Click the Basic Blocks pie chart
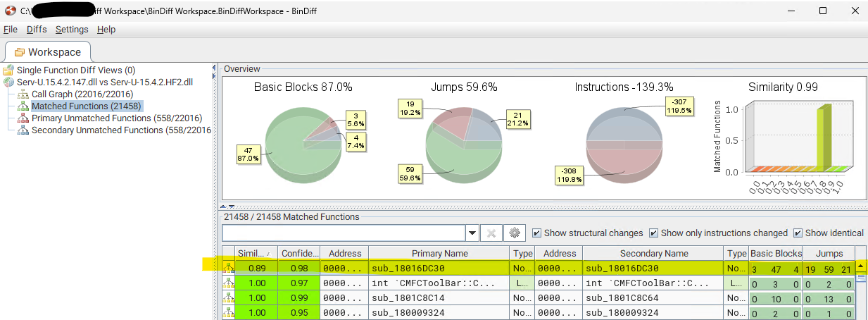Screen dimensions: 868x320 [x=303, y=140]
